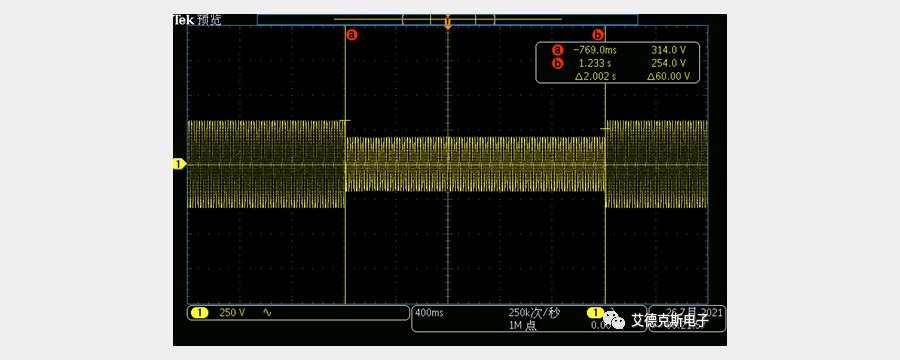900x360 pixels.
Task: Click the 250k次/秒 sample rate readout
Action: pyautogui.click(x=534, y=313)
